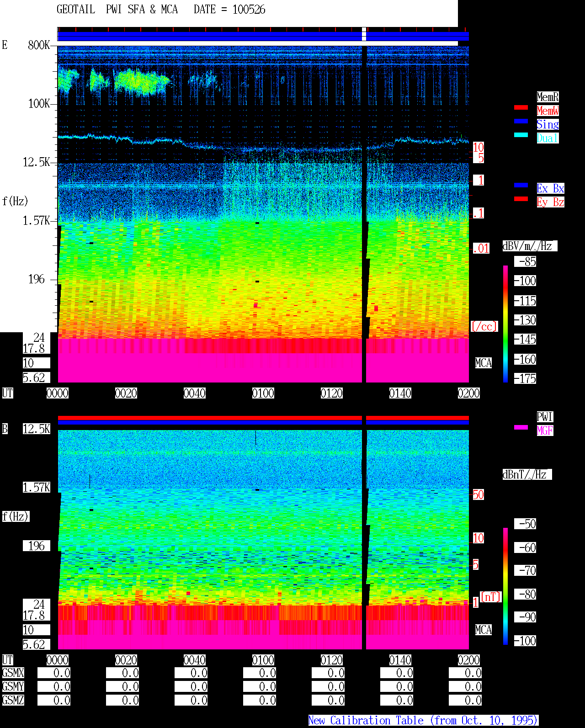This screenshot has width=585, height=728.
Task: Click the red swatch beside Ey Bz
Action: click(x=521, y=199)
